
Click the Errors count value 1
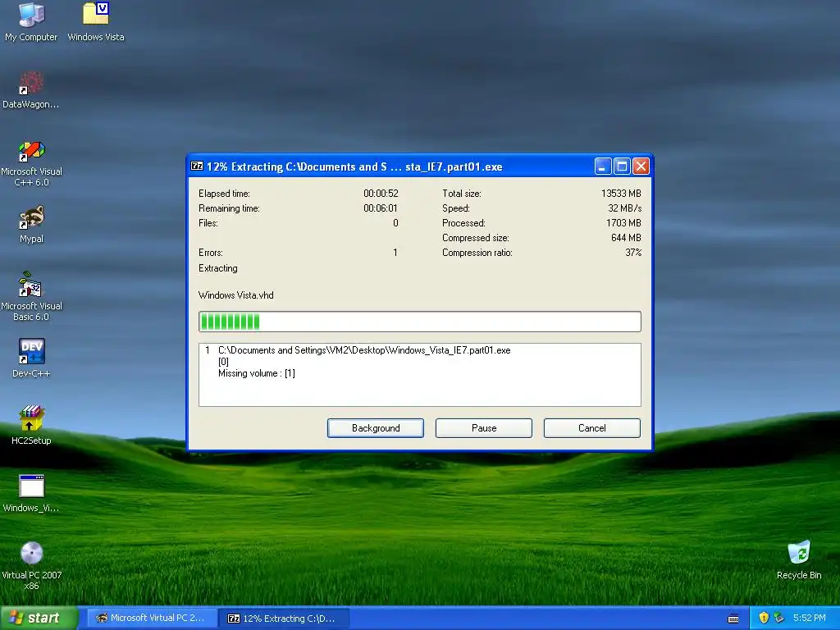(395, 253)
